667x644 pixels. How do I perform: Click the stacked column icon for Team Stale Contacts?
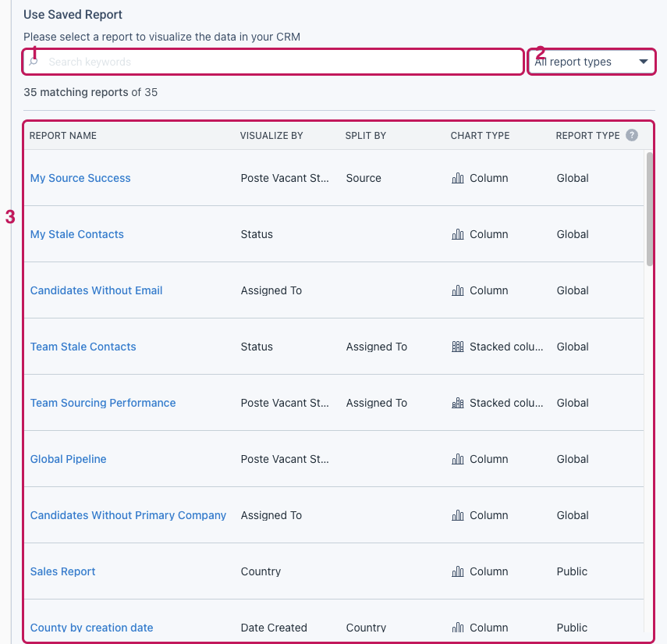tap(458, 347)
